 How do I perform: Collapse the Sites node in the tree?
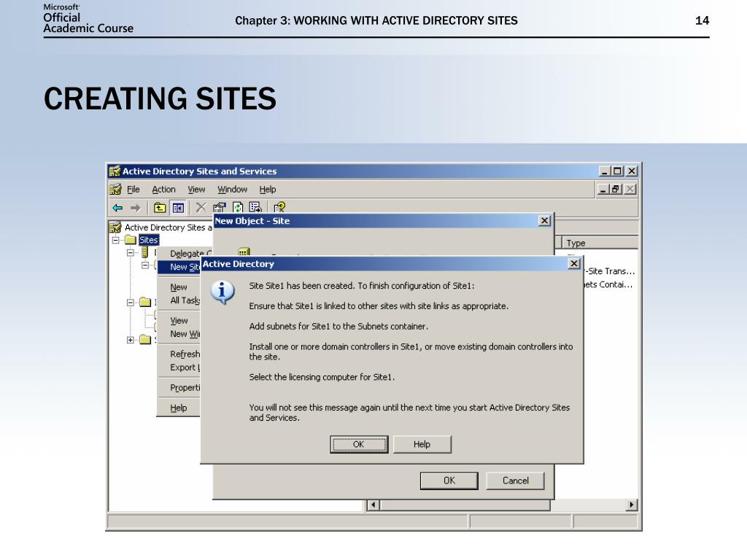pos(116,240)
